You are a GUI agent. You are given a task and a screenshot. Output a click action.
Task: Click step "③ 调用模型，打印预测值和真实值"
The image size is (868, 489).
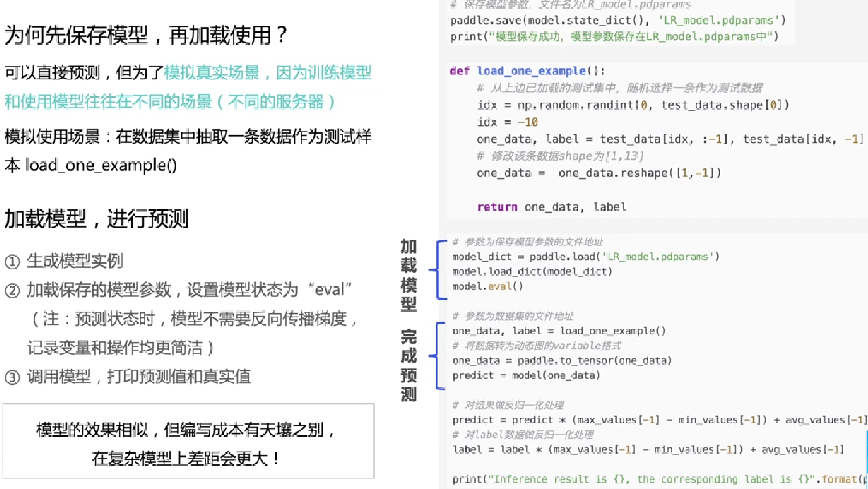pyautogui.click(x=128, y=377)
